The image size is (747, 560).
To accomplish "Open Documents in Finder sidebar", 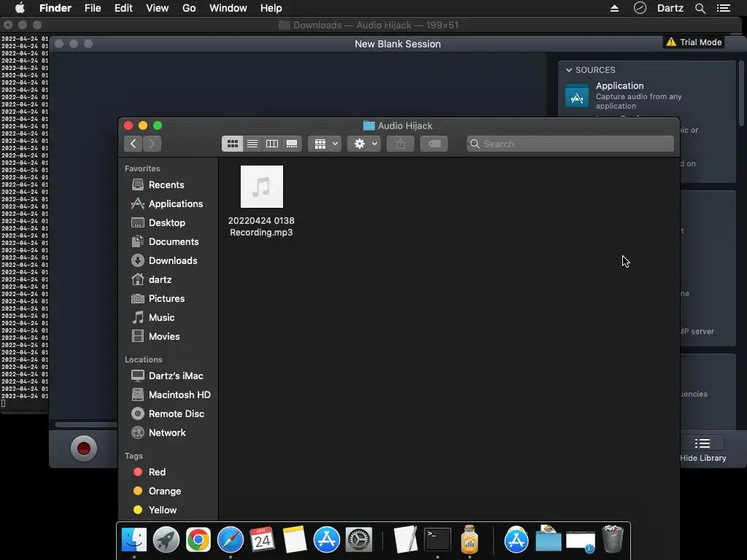I will tap(166, 242).
